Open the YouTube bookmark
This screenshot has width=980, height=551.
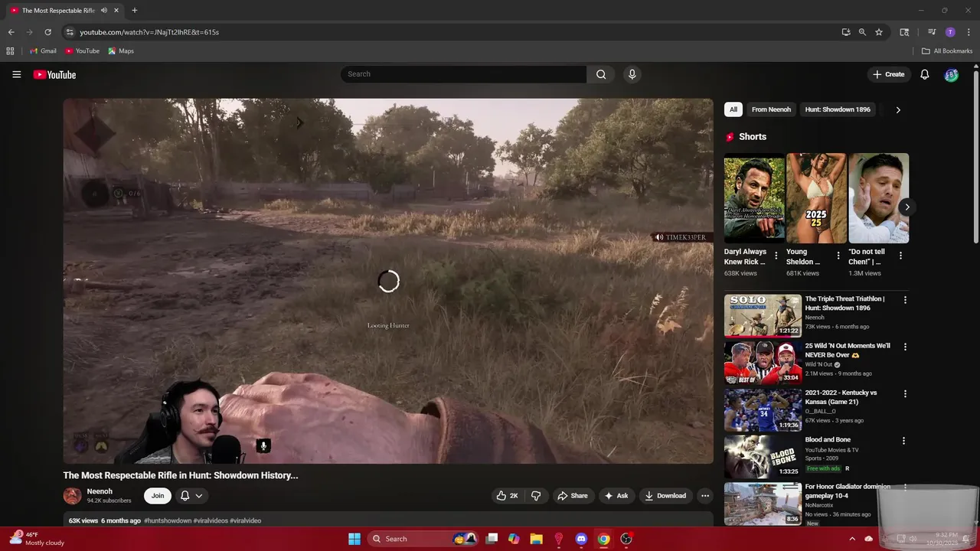(82, 51)
